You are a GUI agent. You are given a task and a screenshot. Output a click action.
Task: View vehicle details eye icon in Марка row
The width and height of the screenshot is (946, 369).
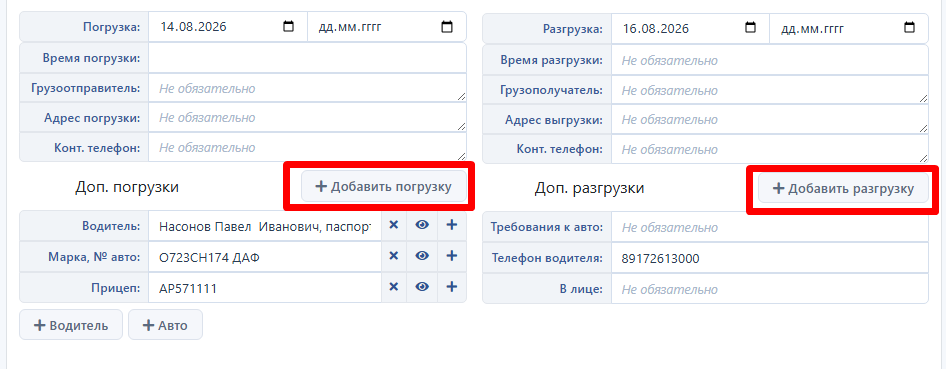[422, 256]
